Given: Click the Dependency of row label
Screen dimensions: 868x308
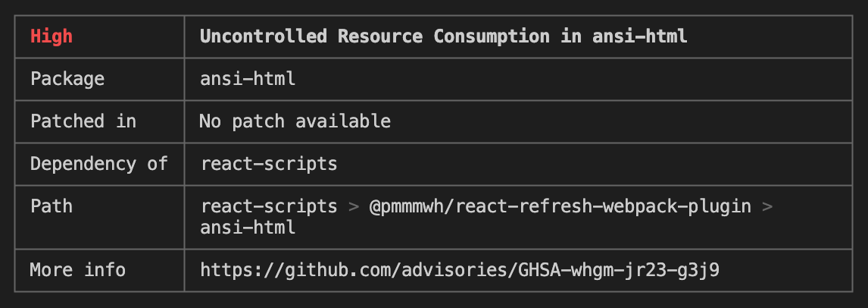Looking at the screenshot, I should 98,164.
